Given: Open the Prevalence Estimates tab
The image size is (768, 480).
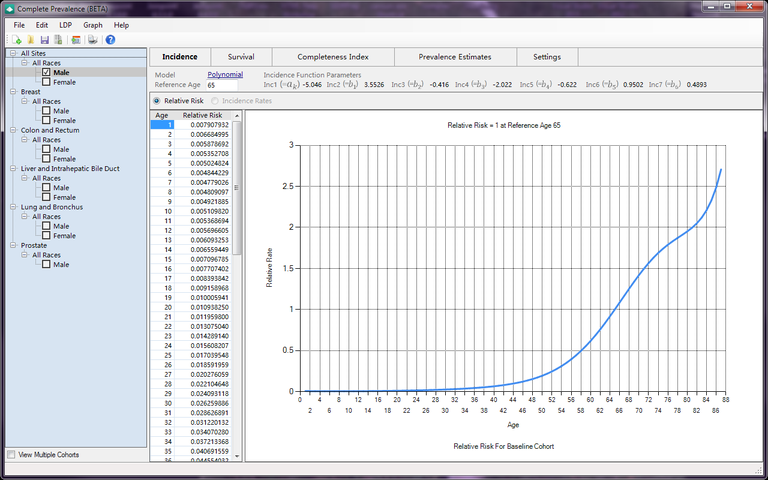Looking at the screenshot, I should click(x=454, y=57).
